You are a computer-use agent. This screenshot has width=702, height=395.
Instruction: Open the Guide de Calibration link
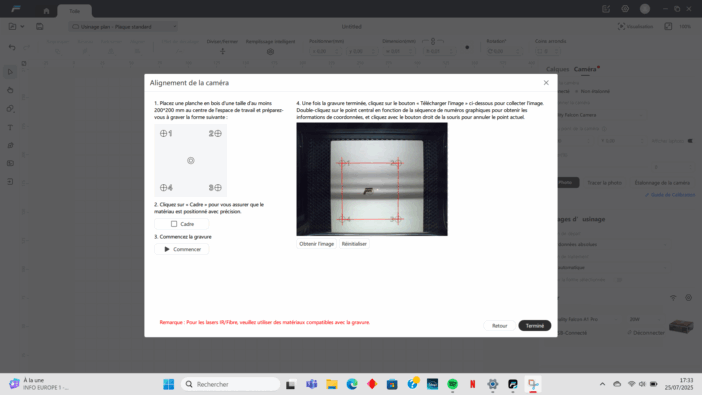[670, 195]
